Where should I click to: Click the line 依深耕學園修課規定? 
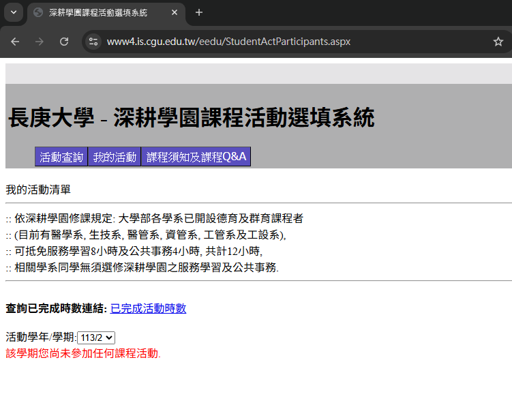[155, 218]
